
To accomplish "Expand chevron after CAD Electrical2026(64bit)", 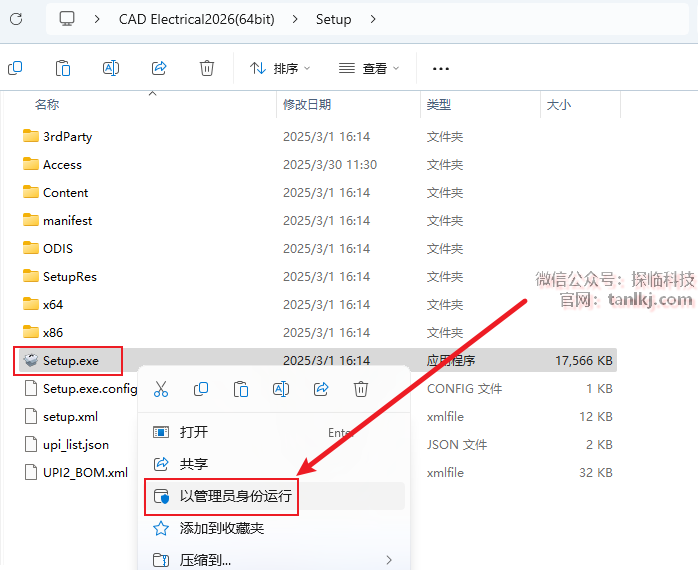I will (295, 19).
